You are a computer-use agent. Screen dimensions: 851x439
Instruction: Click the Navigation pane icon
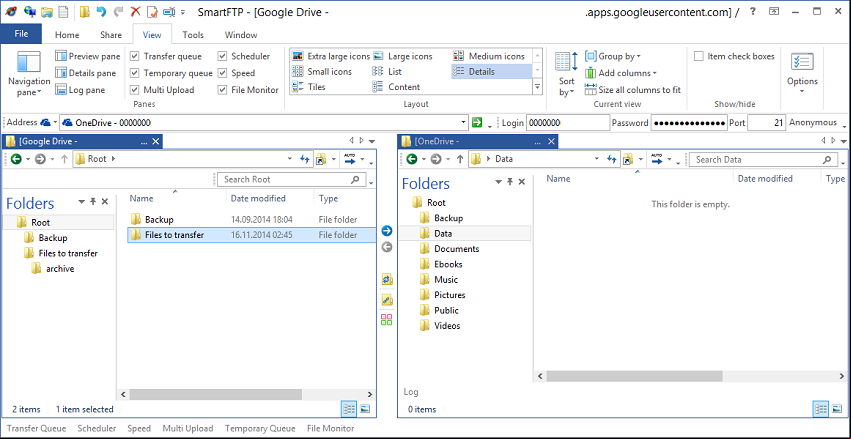point(29,63)
